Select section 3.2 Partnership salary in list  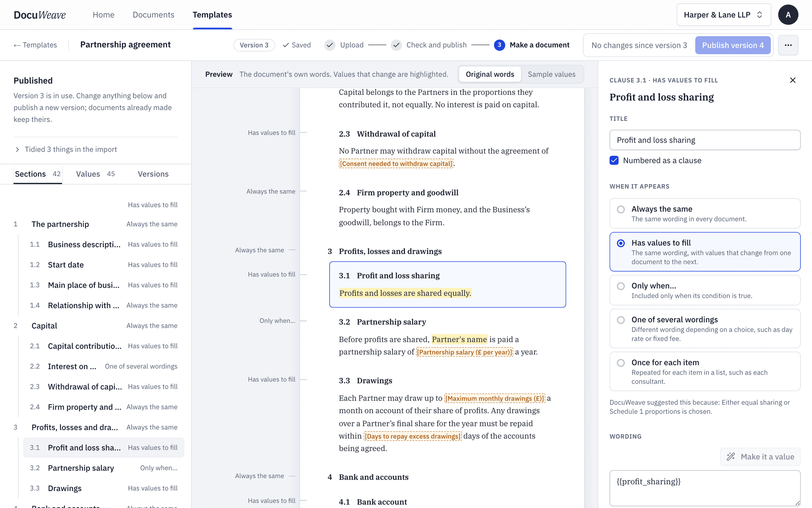[104, 468]
